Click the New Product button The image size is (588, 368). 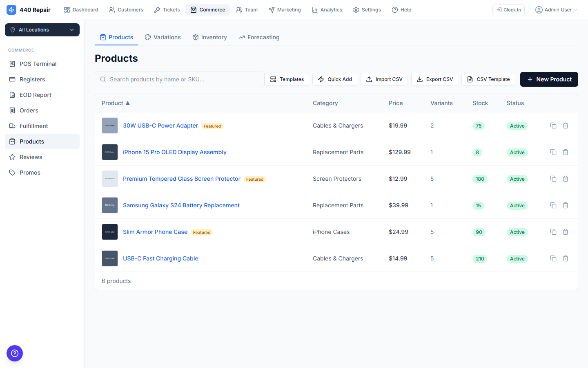pyautogui.click(x=549, y=79)
